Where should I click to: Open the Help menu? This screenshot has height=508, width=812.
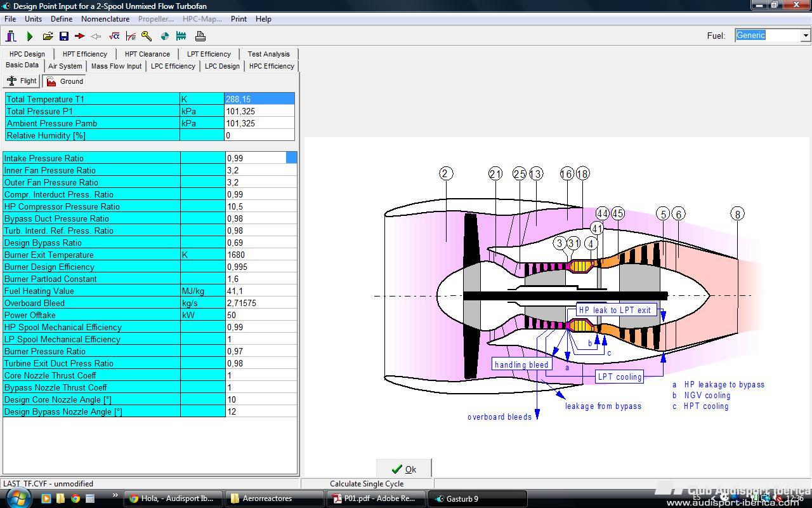click(263, 19)
